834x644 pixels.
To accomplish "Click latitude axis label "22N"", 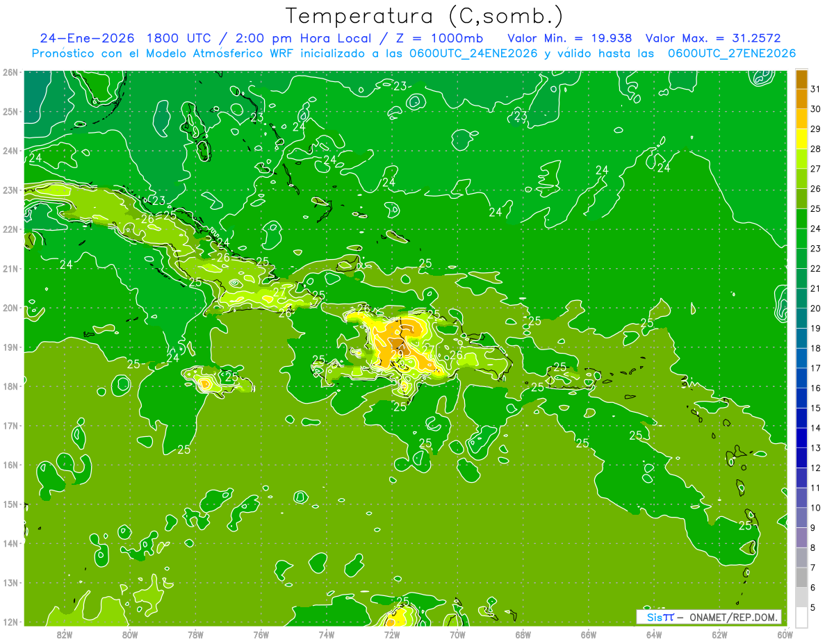I will (10, 229).
